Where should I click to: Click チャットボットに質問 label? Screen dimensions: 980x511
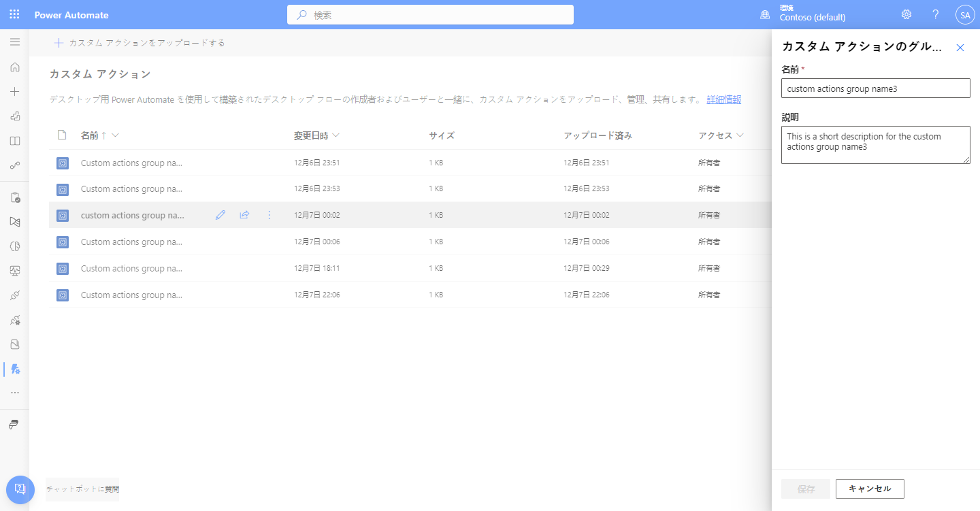coord(82,489)
